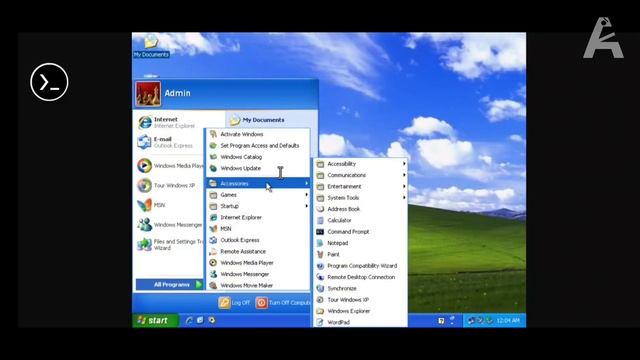Launch Command Prompt

pyautogui.click(x=361, y=232)
